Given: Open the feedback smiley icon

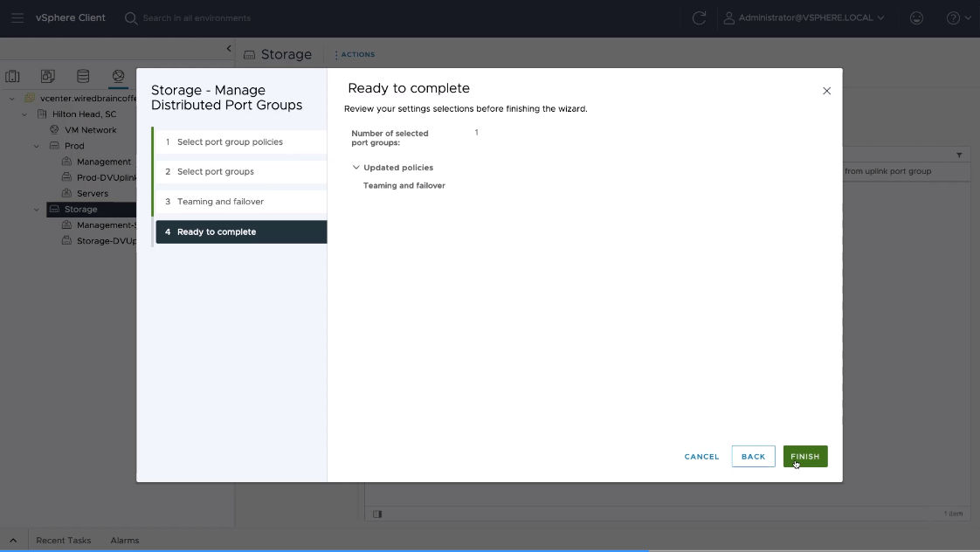Looking at the screenshot, I should (x=916, y=17).
